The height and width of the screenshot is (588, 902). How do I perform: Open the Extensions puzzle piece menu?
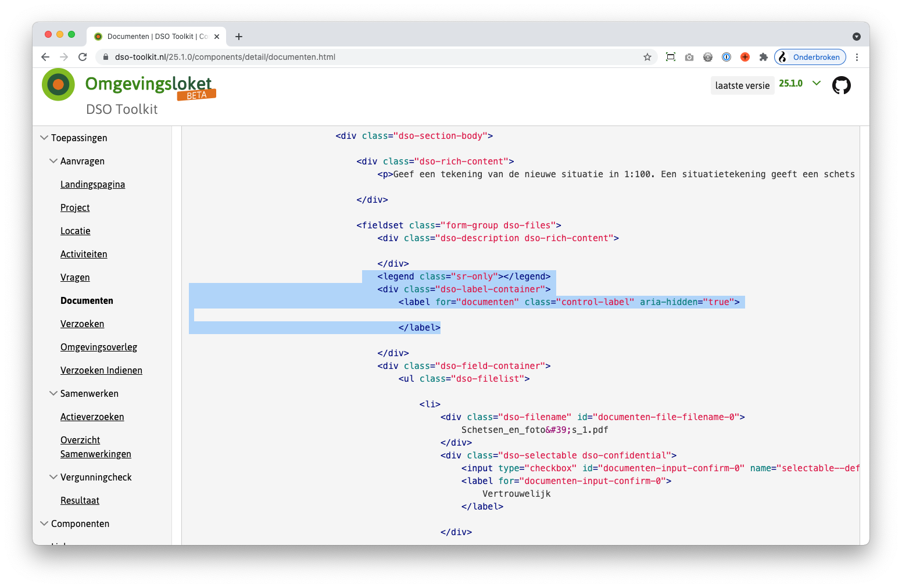point(763,57)
